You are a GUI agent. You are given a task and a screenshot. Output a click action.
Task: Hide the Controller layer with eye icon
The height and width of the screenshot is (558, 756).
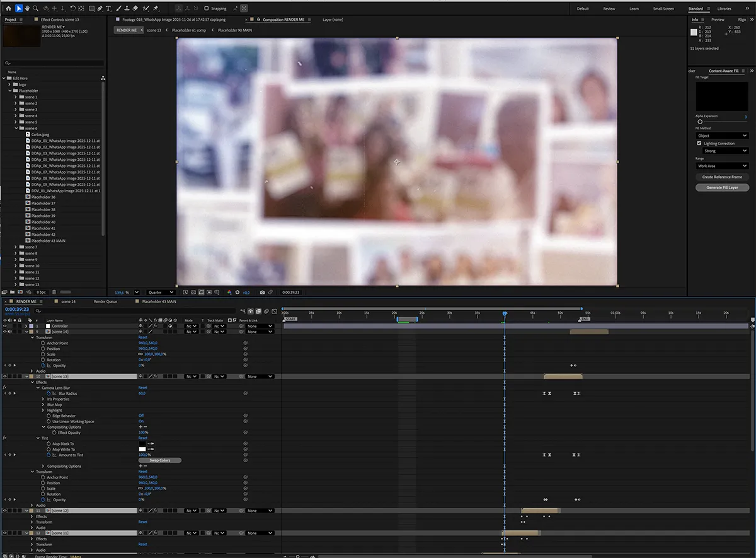(x=5, y=326)
